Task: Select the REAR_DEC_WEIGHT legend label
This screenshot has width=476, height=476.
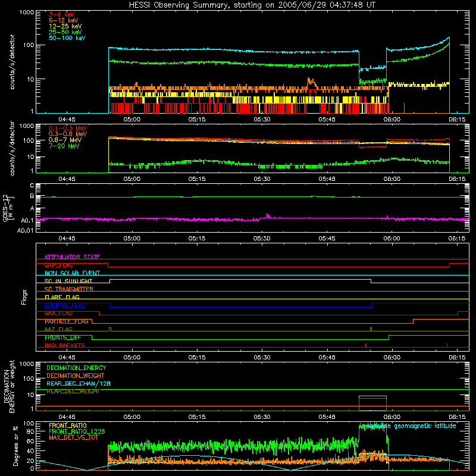Action: 73,392
